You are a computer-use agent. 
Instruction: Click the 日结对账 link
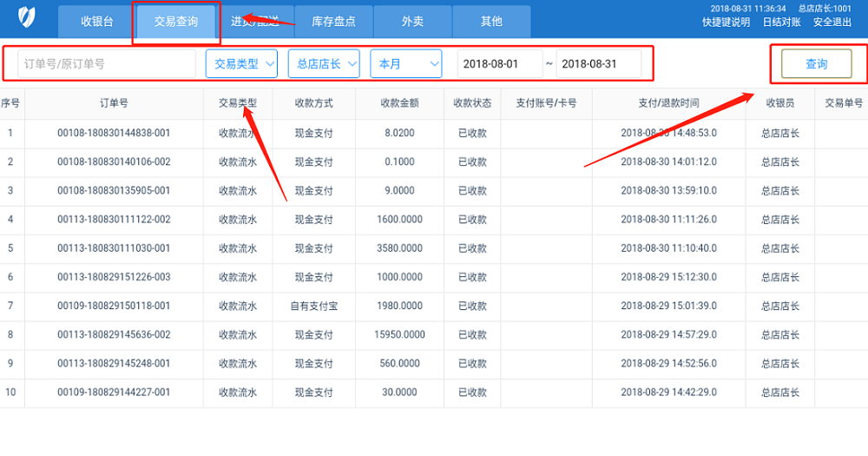(x=781, y=23)
